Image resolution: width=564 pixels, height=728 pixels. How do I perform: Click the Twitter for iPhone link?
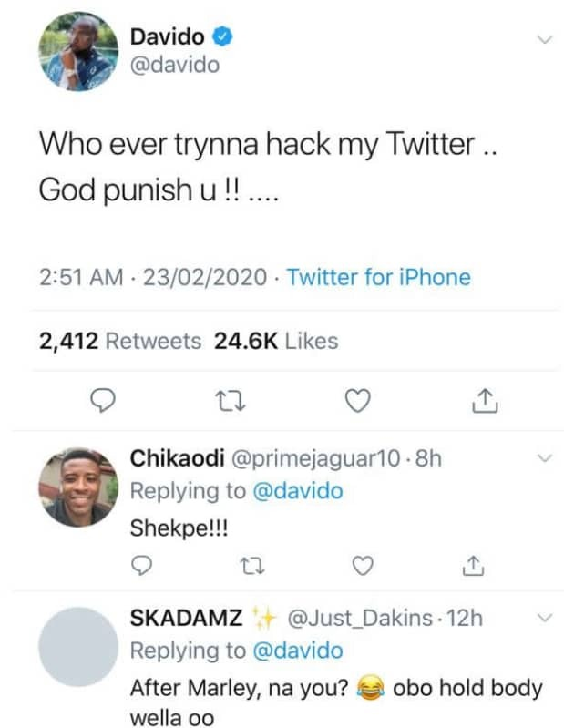click(379, 277)
